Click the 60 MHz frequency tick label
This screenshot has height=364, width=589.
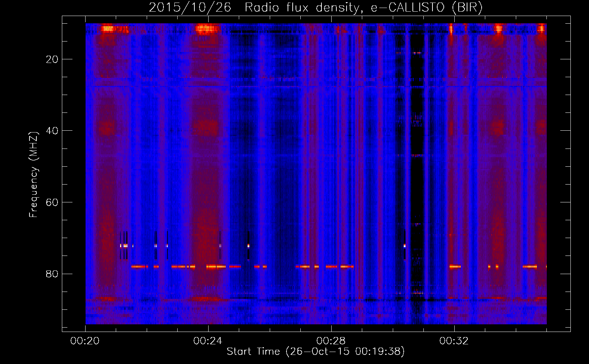(x=52, y=202)
